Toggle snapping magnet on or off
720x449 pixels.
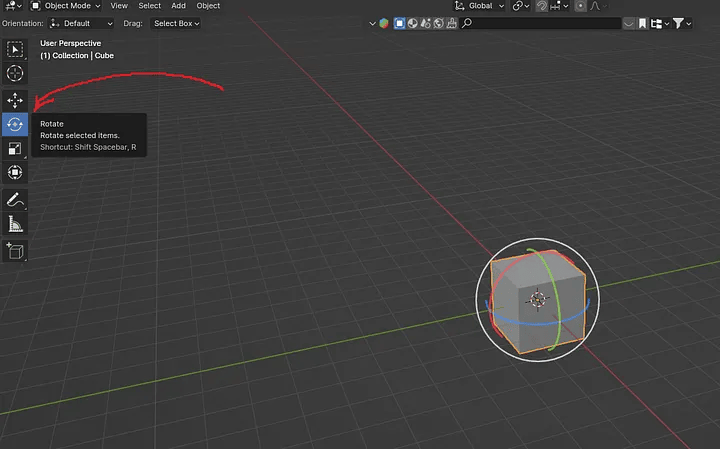tap(542, 6)
